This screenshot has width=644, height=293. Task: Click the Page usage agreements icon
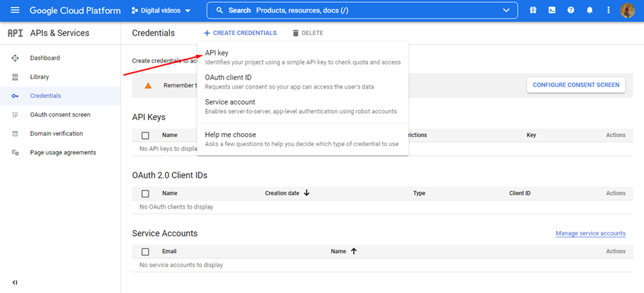coord(15,152)
